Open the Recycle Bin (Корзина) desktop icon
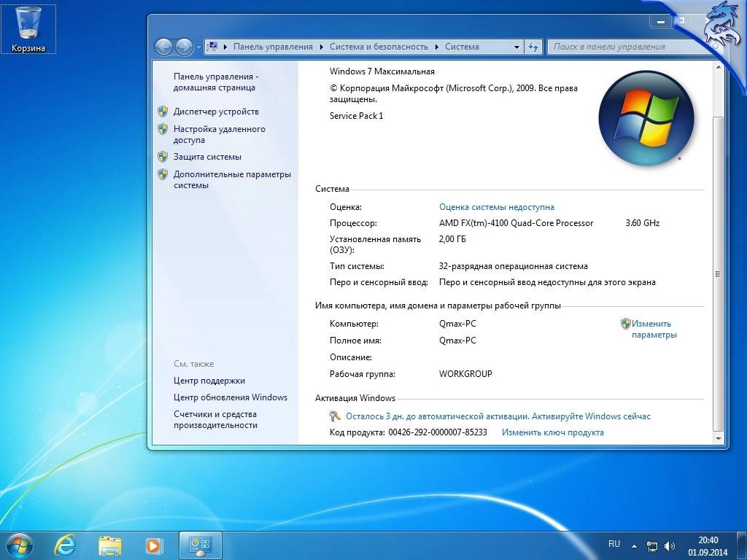The image size is (747, 560). [28, 29]
